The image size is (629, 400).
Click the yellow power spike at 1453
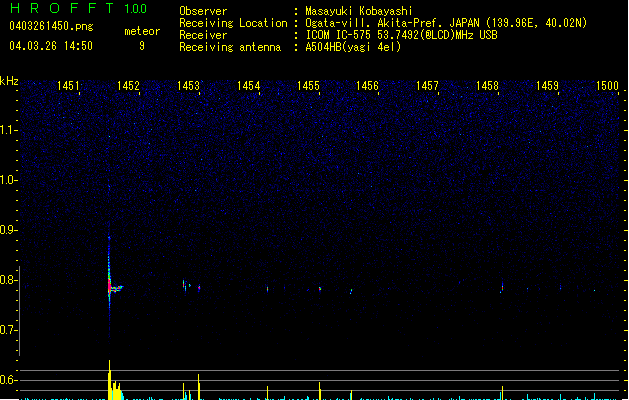[x=198, y=387]
